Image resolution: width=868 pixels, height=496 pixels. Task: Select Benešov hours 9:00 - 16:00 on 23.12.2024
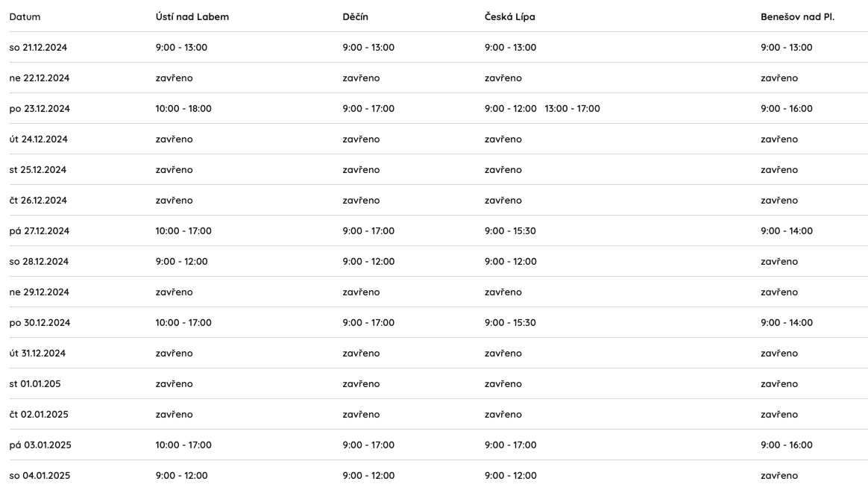click(x=787, y=108)
